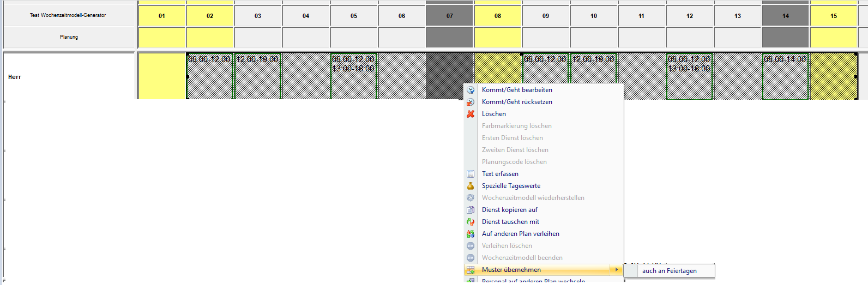Select the 'Muster übernehmen' menu entry

point(511,270)
